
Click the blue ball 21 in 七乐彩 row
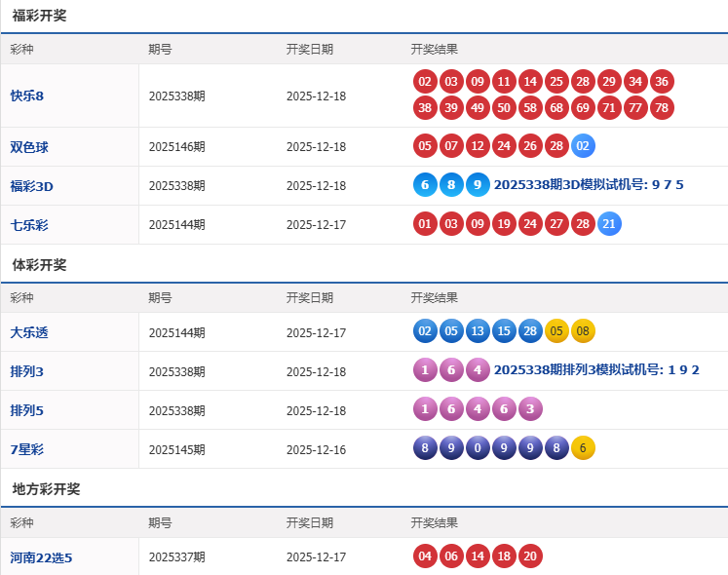[x=609, y=224]
